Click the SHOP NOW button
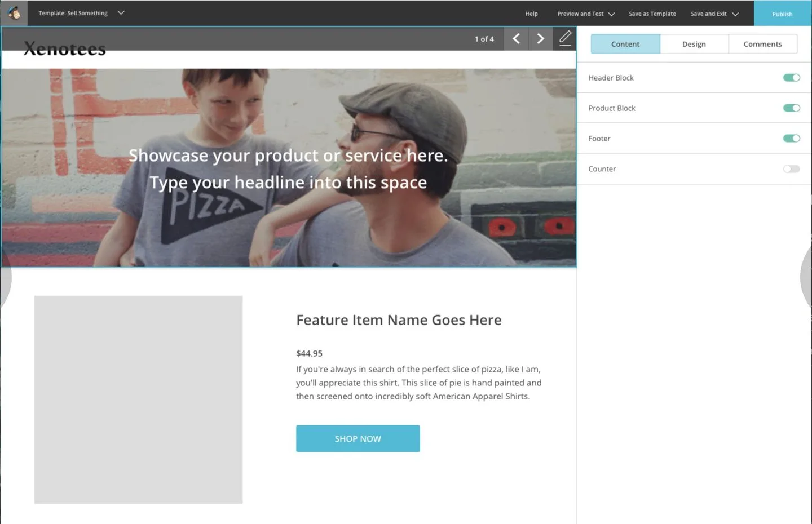This screenshot has height=524, width=812. 358,438
